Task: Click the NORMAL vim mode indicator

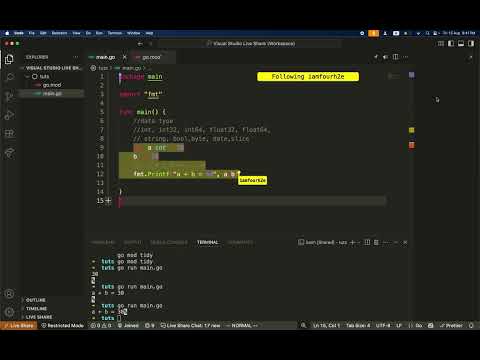Action: (242, 325)
